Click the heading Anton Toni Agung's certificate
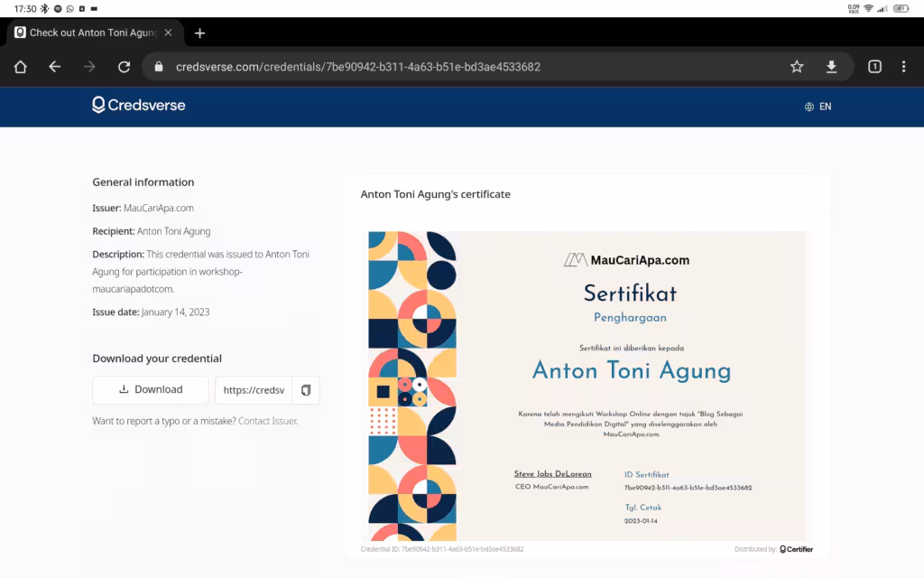This screenshot has width=924, height=578. (436, 194)
